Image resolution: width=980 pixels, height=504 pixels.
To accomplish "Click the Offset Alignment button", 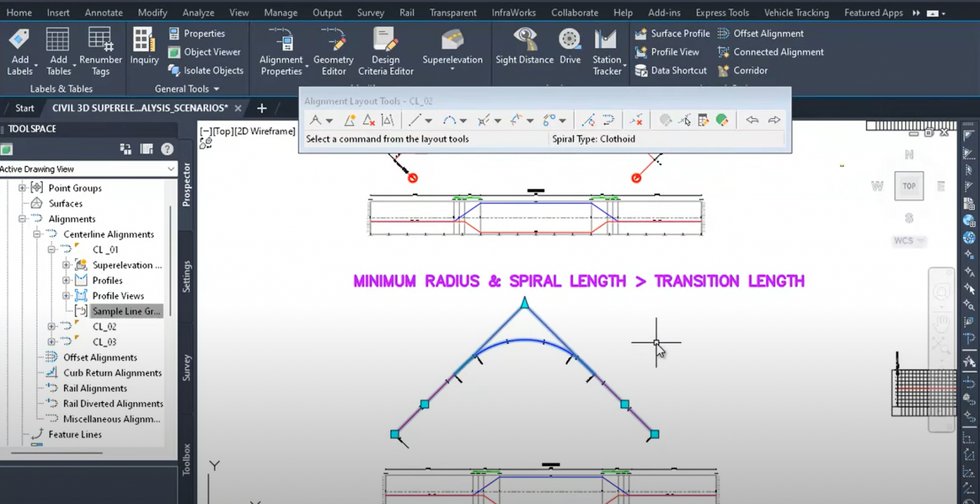I will pos(761,33).
